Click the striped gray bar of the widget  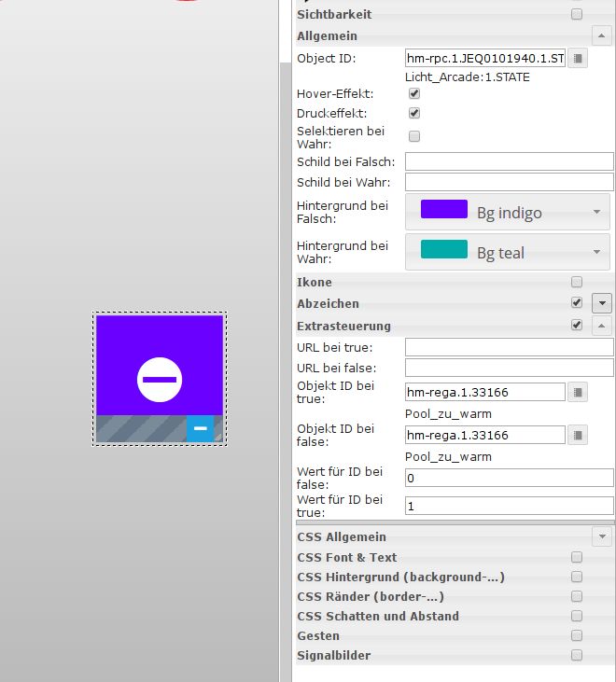140,428
